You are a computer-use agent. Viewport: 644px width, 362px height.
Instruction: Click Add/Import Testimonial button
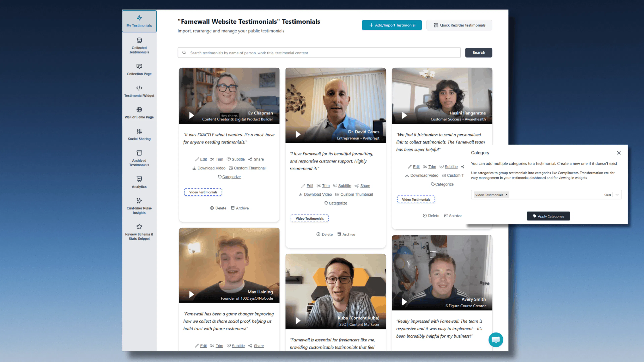point(392,25)
